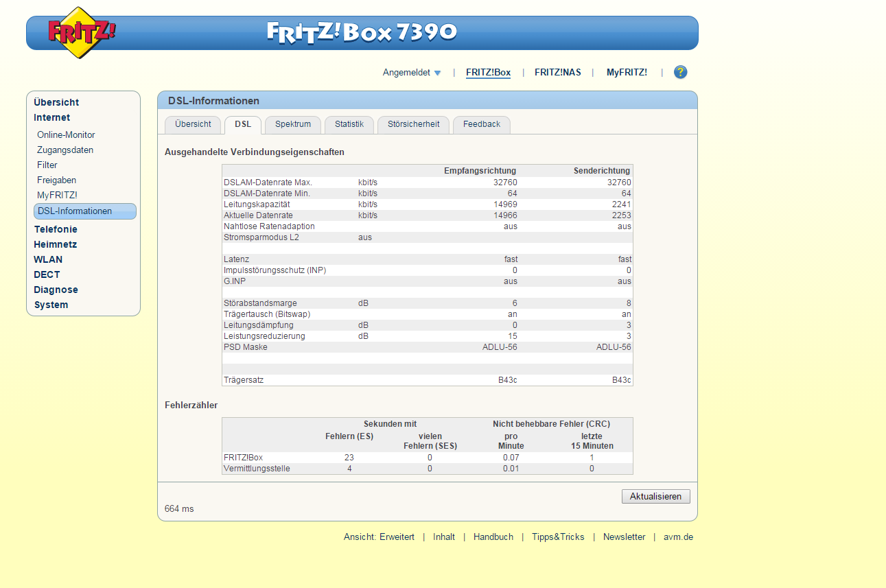Open MyFRITZ! in the sidebar submenu
886x588 pixels.
pos(57,196)
